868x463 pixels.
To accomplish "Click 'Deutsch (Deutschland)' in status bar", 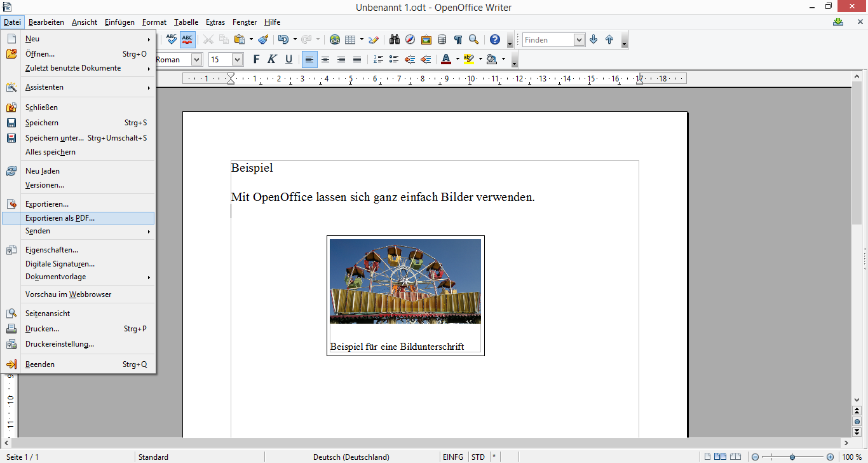I will pos(351,457).
